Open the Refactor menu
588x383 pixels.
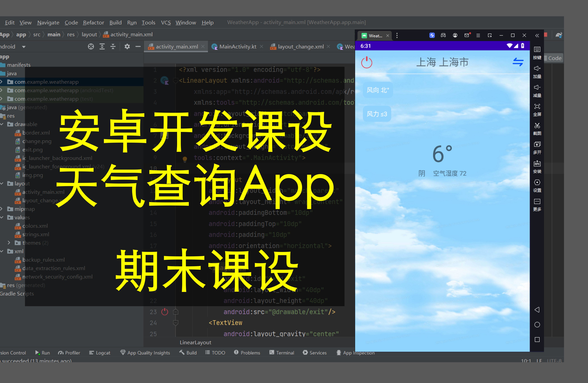(x=93, y=23)
